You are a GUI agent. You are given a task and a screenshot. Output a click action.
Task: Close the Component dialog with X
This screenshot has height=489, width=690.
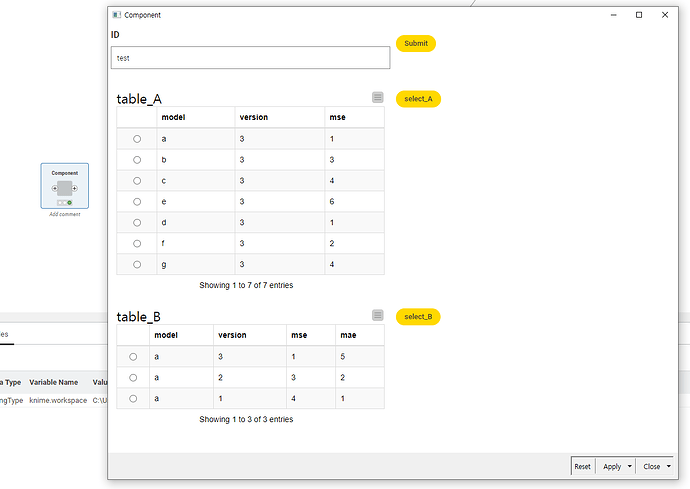pyautogui.click(x=665, y=15)
